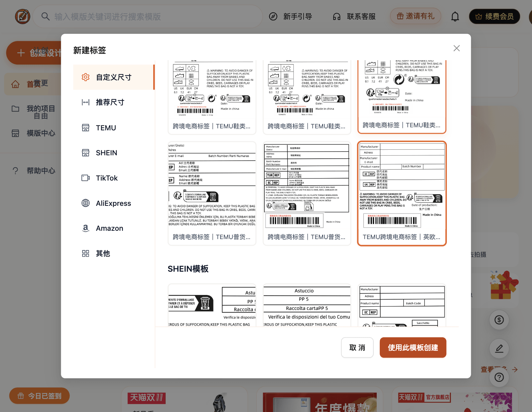Click the 今日已签到 check-in button

tap(40, 396)
